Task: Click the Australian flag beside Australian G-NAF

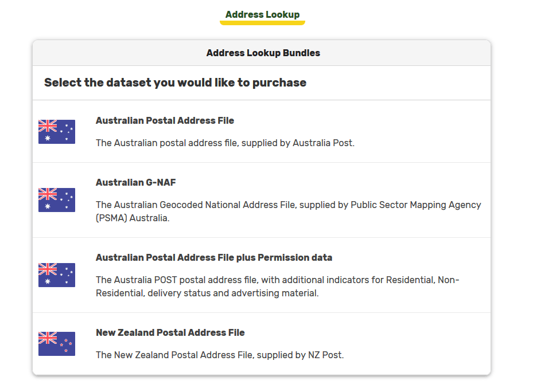Action: coord(57,200)
